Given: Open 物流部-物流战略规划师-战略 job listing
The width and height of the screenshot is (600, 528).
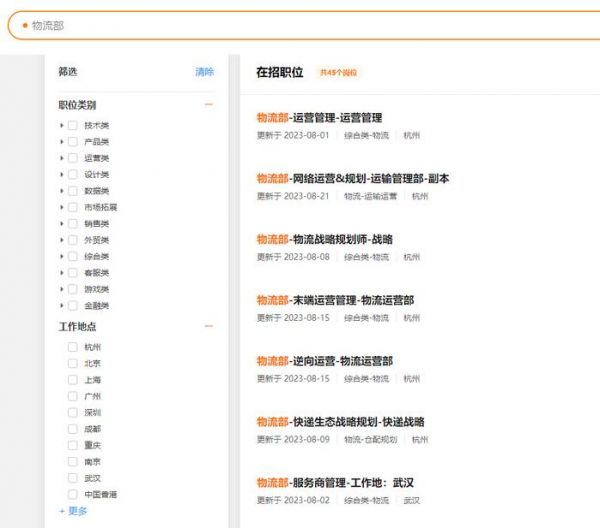Looking at the screenshot, I should tap(324, 239).
